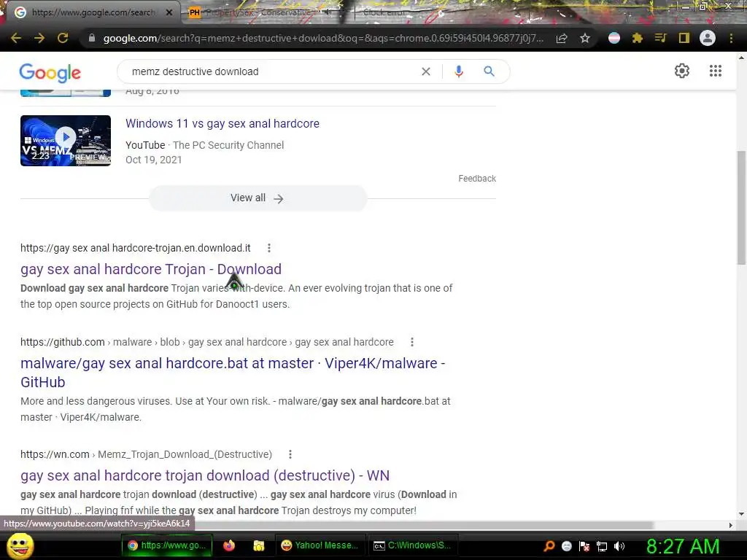Click the Google logo
This screenshot has width=747, height=560.
click(x=50, y=72)
